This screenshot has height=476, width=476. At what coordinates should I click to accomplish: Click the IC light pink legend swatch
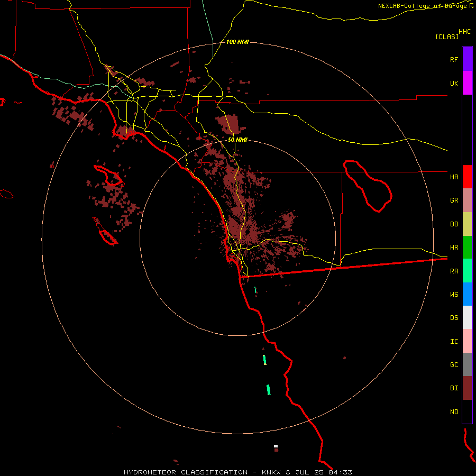tap(467, 341)
